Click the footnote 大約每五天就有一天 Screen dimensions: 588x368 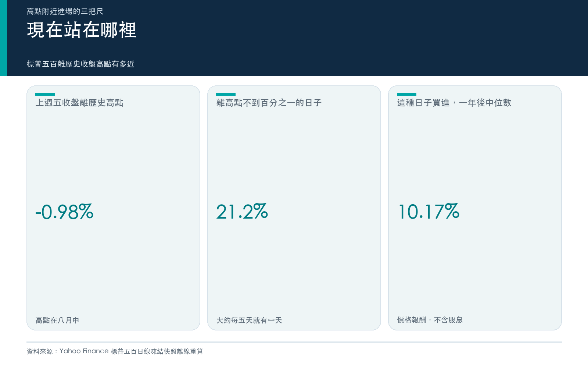pyautogui.click(x=249, y=320)
